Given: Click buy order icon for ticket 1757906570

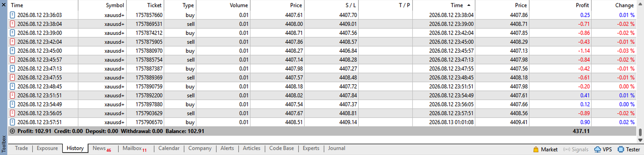Looking at the screenshot, I should tap(12, 122).
